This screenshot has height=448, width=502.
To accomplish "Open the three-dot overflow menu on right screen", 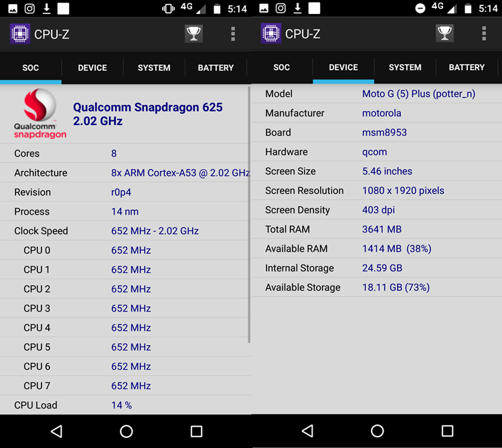I will click(x=484, y=33).
